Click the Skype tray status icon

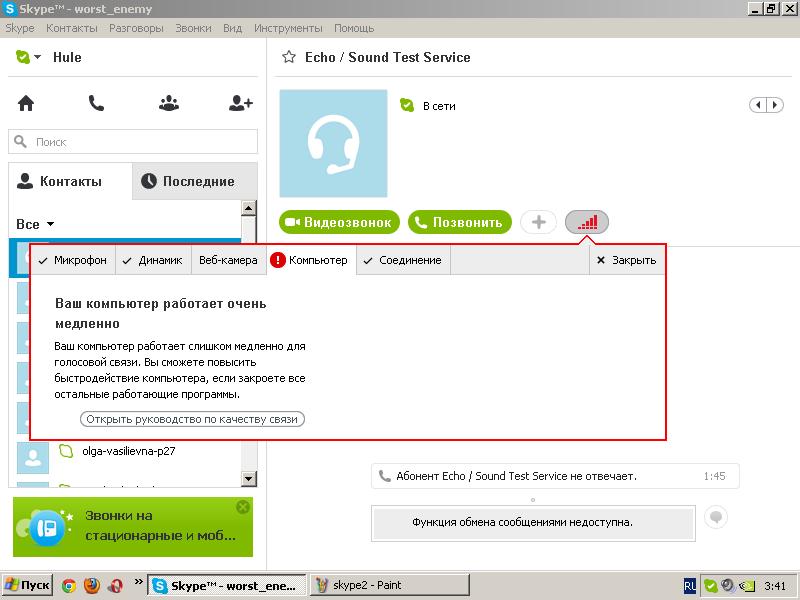point(710,586)
